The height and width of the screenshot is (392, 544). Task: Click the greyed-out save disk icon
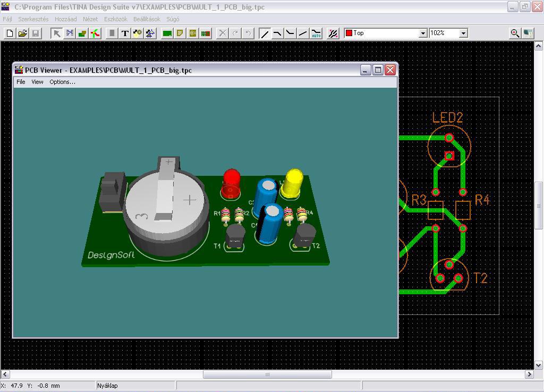tap(36, 33)
